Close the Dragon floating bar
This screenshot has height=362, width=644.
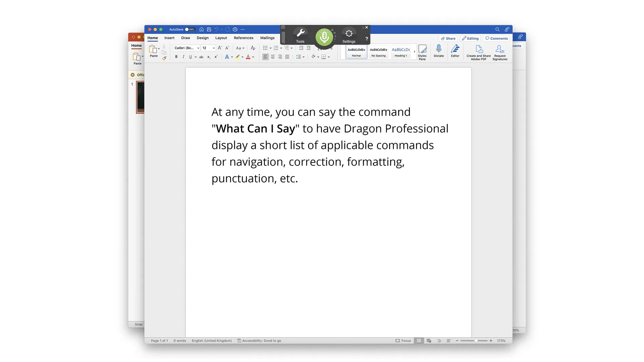(367, 27)
